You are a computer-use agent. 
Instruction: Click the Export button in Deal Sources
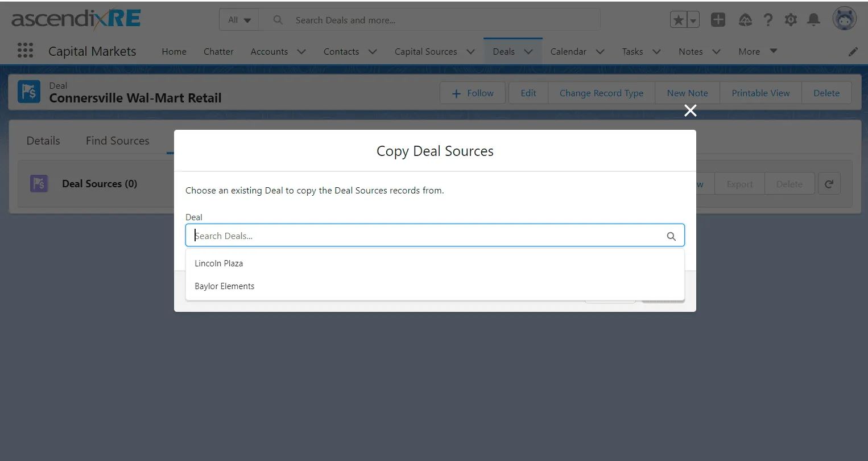click(x=739, y=184)
